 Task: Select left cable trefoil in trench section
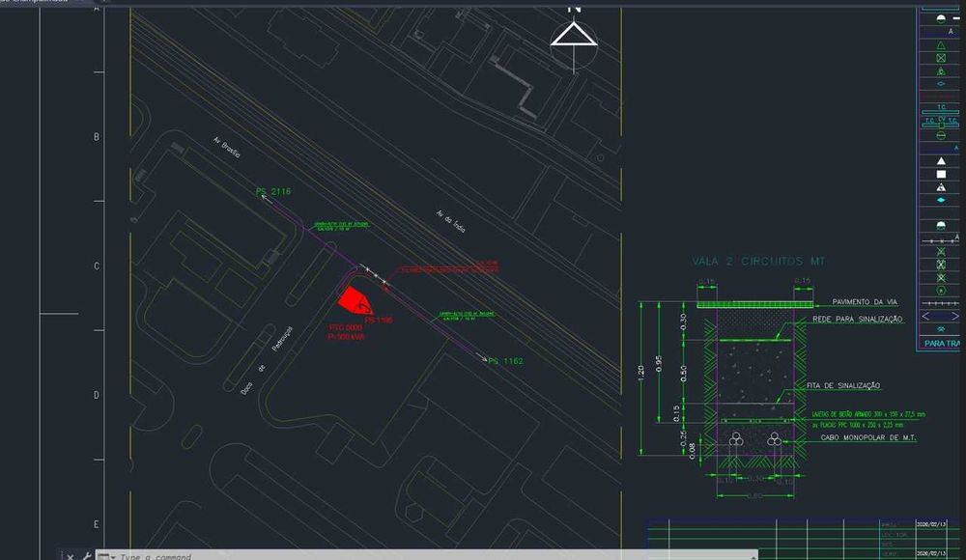click(736, 438)
